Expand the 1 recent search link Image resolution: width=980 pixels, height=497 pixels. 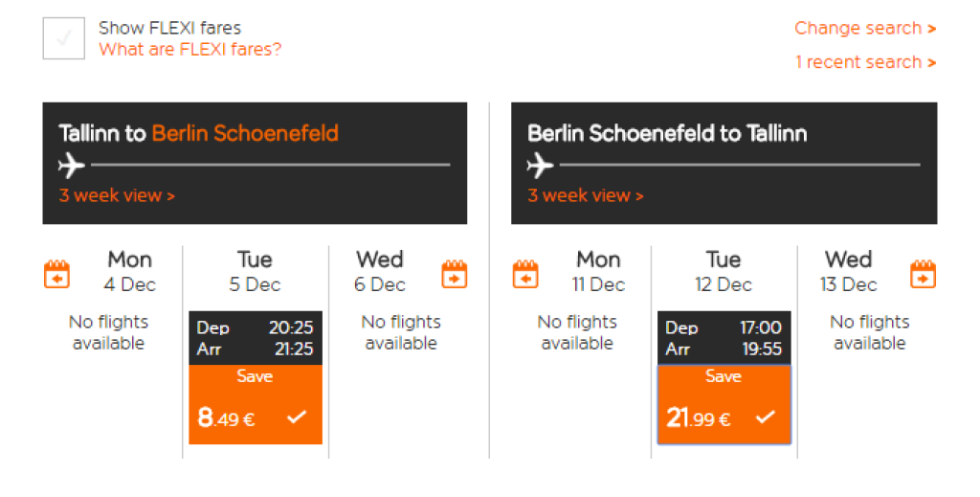click(865, 62)
